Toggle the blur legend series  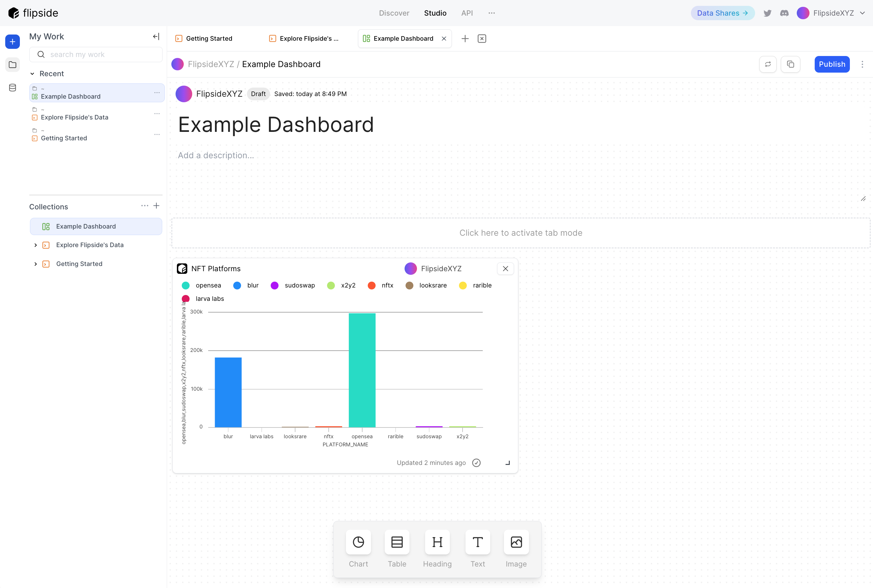246,286
